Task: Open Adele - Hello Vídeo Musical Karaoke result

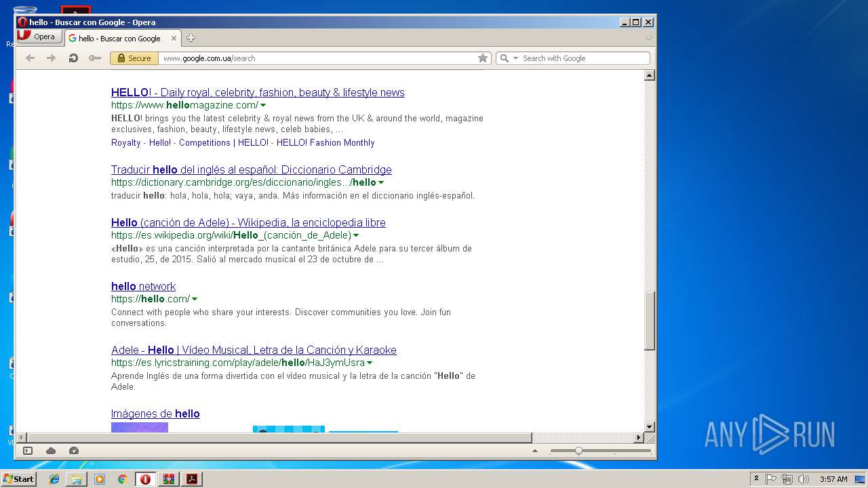Action: pos(254,350)
